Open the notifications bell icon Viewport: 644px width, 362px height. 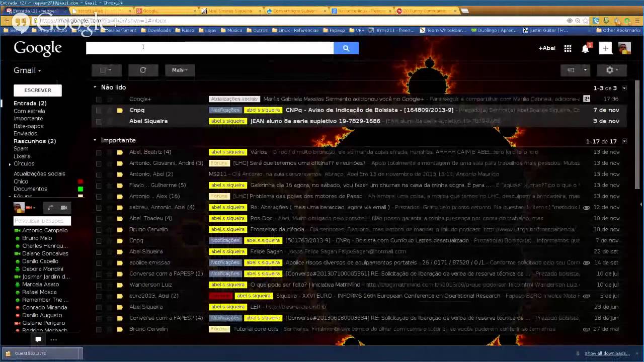[x=585, y=48]
